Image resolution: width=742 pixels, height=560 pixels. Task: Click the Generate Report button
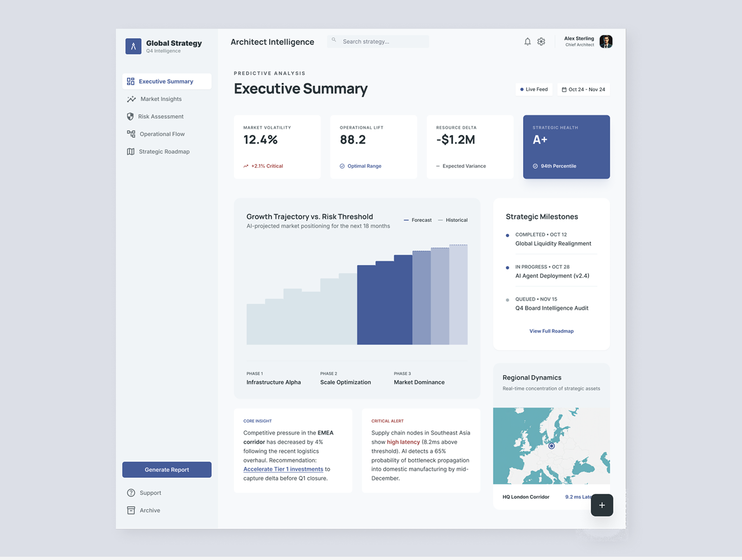point(166,470)
